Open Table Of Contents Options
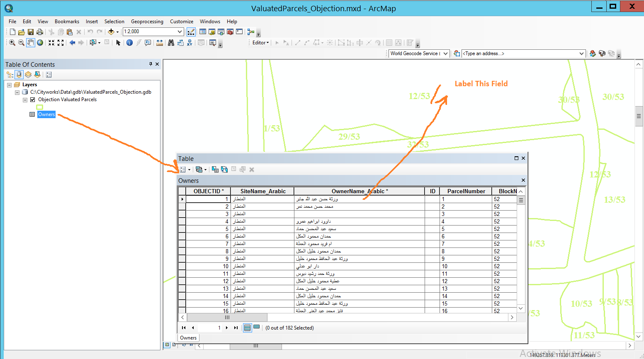Image resolution: width=644 pixels, height=359 pixels. tap(49, 75)
